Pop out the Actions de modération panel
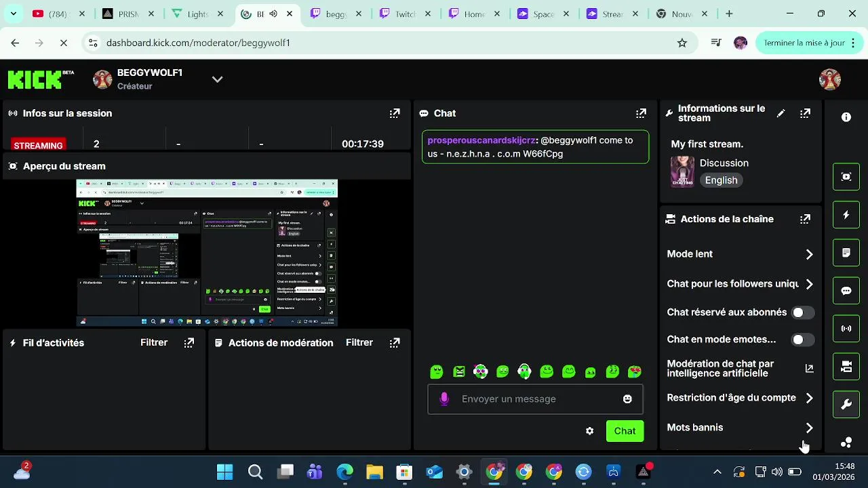The width and height of the screenshot is (868, 488). [395, 343]
